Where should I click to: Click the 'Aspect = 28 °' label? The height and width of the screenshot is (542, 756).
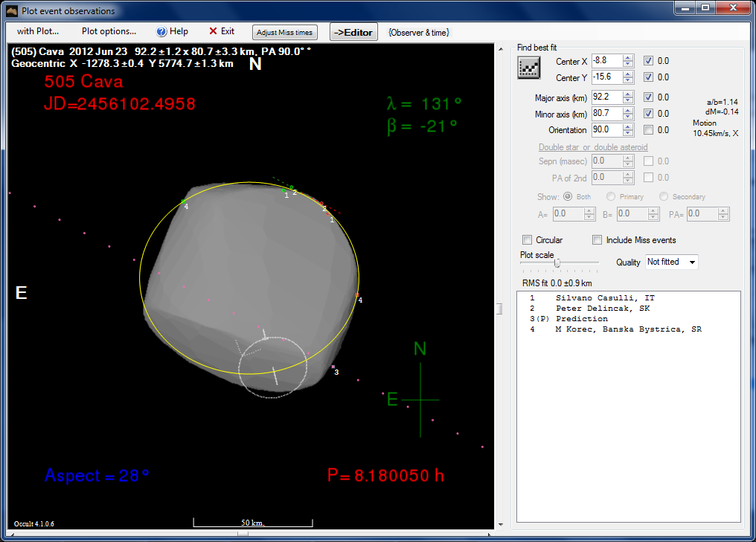[97, 476]
